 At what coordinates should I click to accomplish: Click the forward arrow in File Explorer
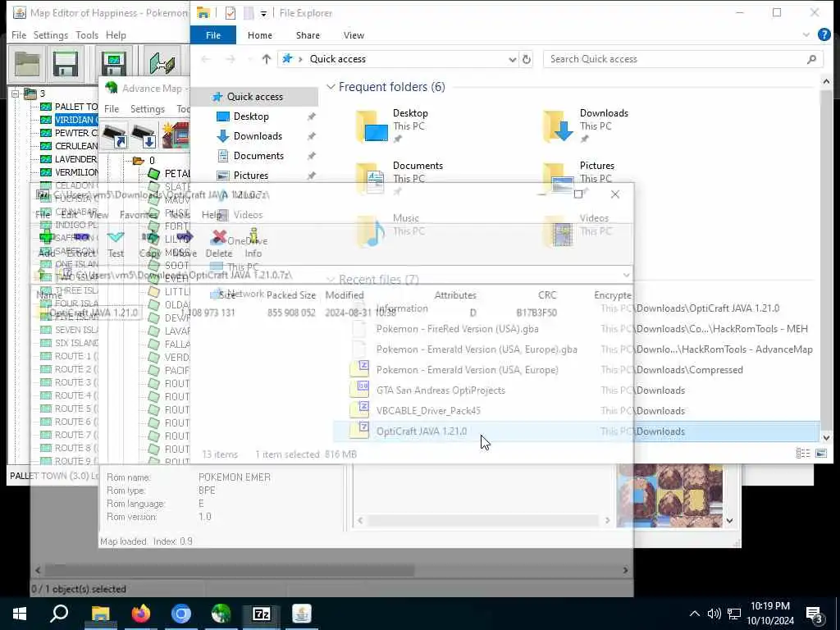[x=231, y=59]
